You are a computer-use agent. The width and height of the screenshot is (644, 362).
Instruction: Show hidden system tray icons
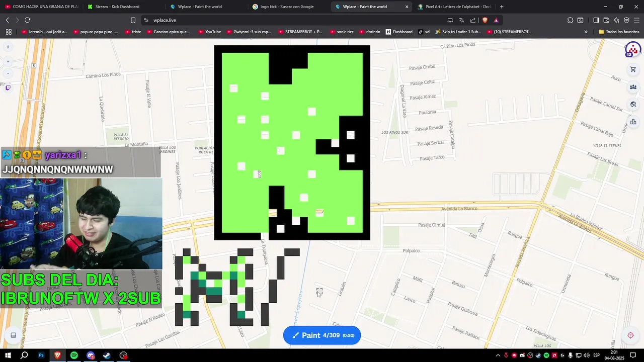click(x=498, y=355)
